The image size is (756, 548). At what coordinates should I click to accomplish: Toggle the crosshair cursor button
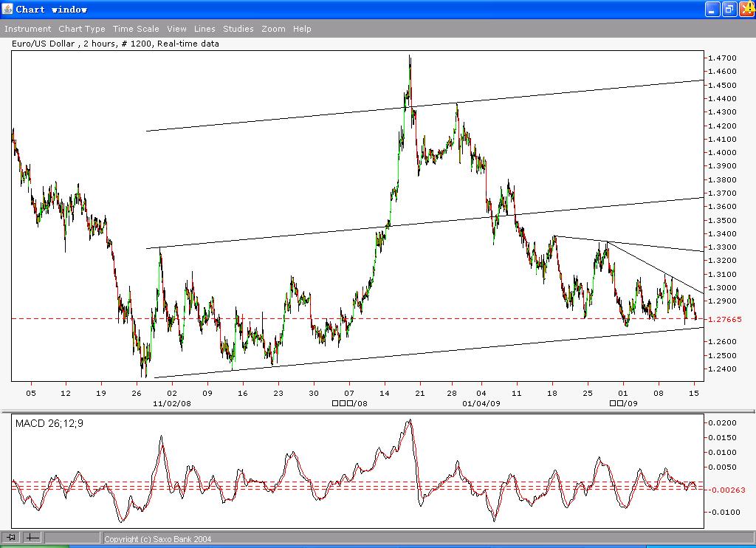(x=32, y=537)
